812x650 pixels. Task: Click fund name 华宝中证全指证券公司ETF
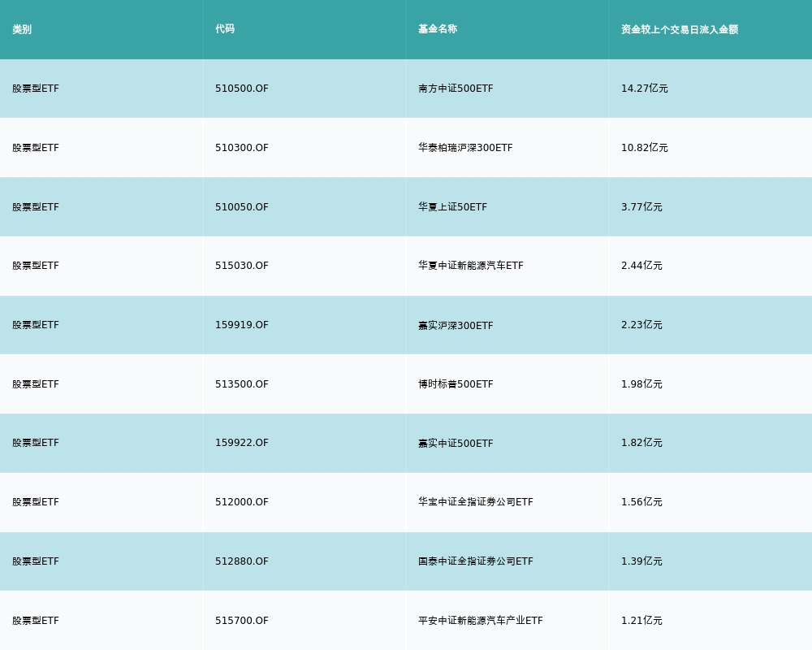coord(475,502)
